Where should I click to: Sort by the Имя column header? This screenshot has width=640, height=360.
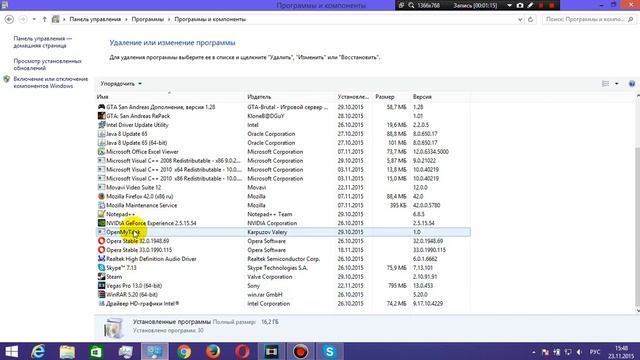170,97
